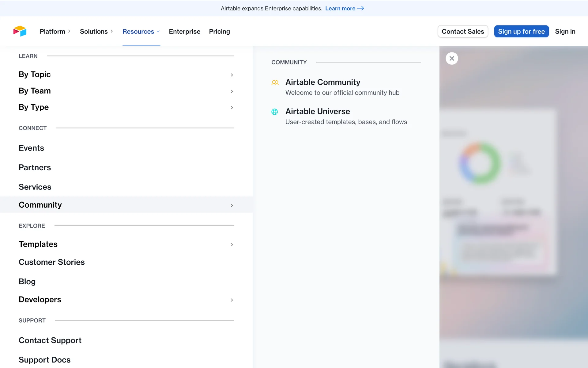This screenshot has width=588, height=368.
Task: Click the Contact Sales button
Action: [x=463, y=31]
